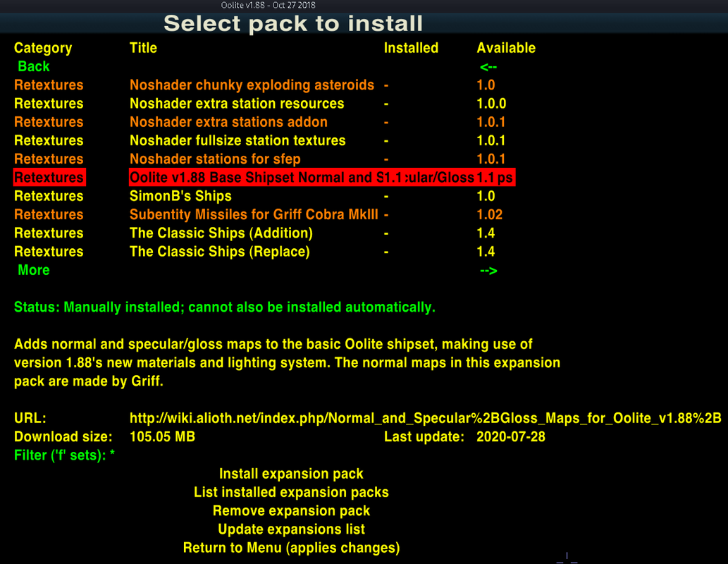The height and width of the screenshot is (564, 728).
Task: Choose Remove expansion pack option
Action: (291, 511)
